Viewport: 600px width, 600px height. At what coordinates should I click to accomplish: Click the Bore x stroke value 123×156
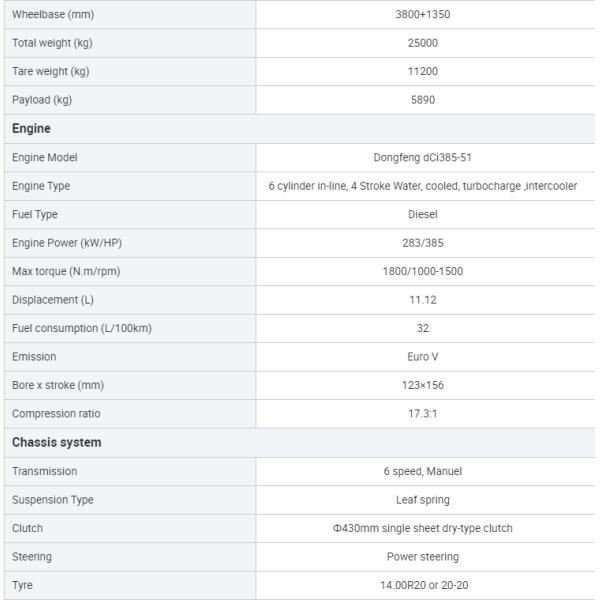pos(423,385)
